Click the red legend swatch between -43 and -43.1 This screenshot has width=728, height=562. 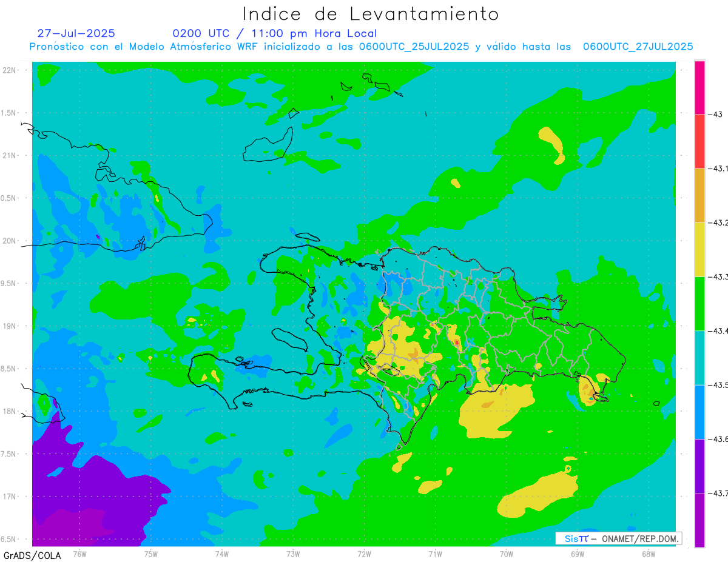[x=699, y=141]
